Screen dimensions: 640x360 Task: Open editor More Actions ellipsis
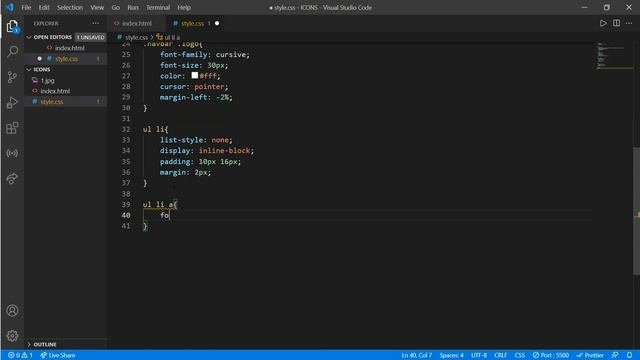[x=629, y=23]
